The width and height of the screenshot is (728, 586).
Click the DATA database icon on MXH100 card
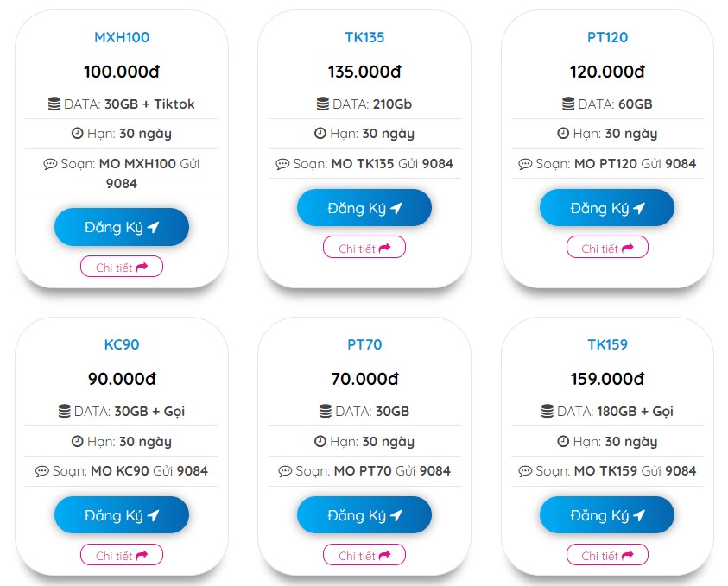54,104
